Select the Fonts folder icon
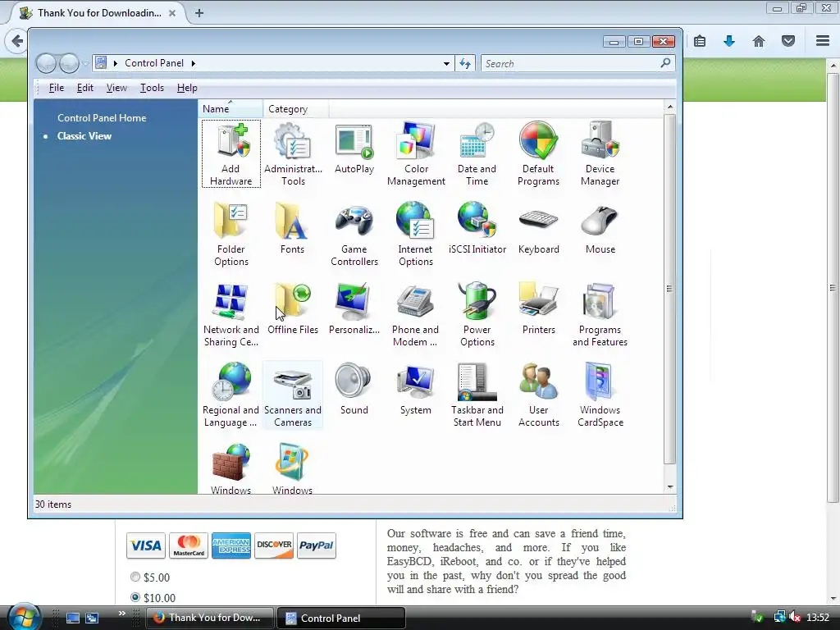 click(x=292, y=228)
